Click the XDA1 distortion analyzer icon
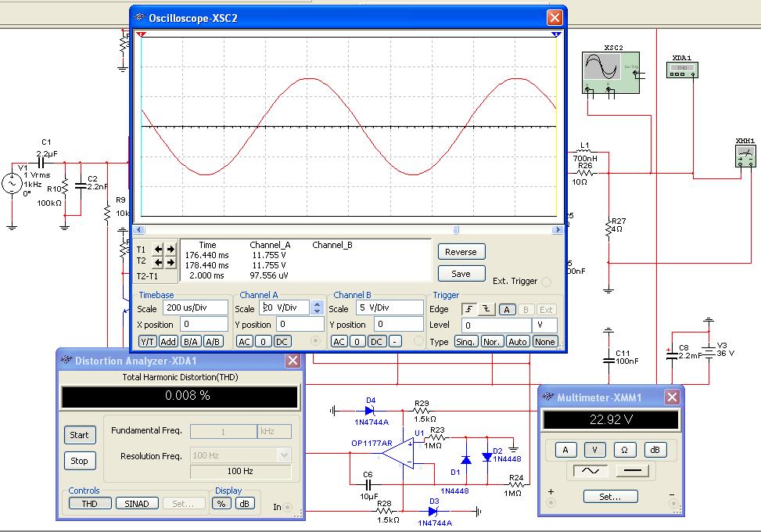761x532 pixels. point(682,69)
